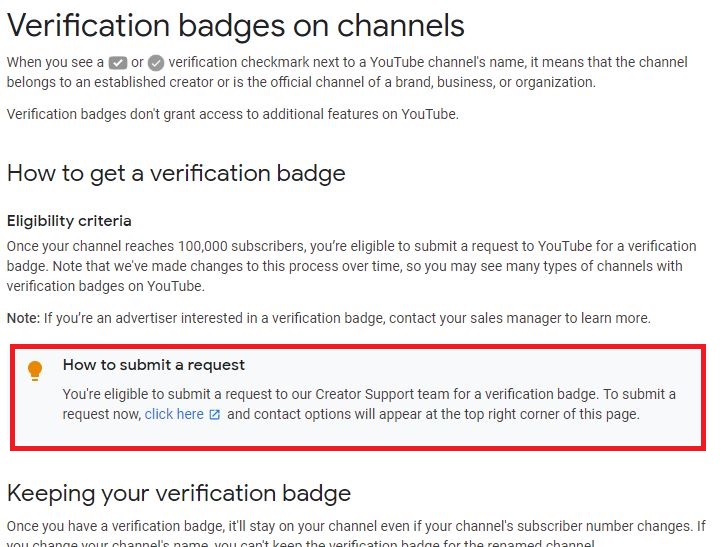Click the external link icon beside "click here"
The image size is (723, 547).
(214, 414)
